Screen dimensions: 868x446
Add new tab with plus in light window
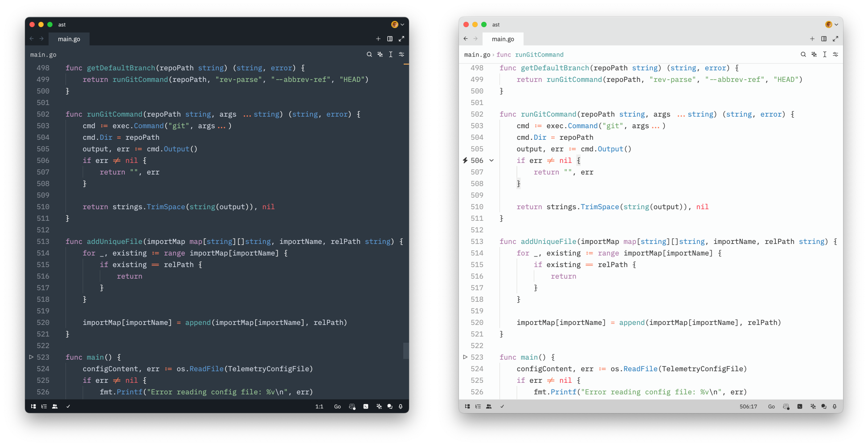(x=812, y=39)
